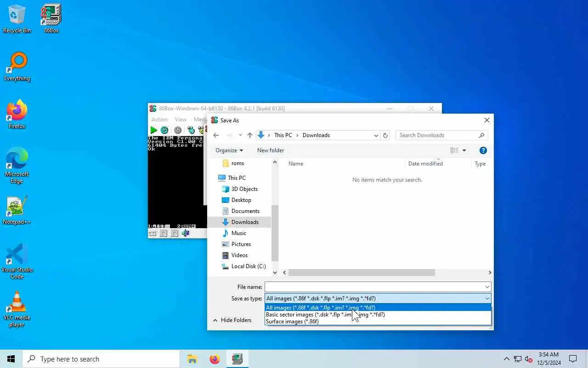The height and width of the screenshot is (368, 588).
Task: Open the 86Box desktop shortcut
Action: [x=51, y=19]
